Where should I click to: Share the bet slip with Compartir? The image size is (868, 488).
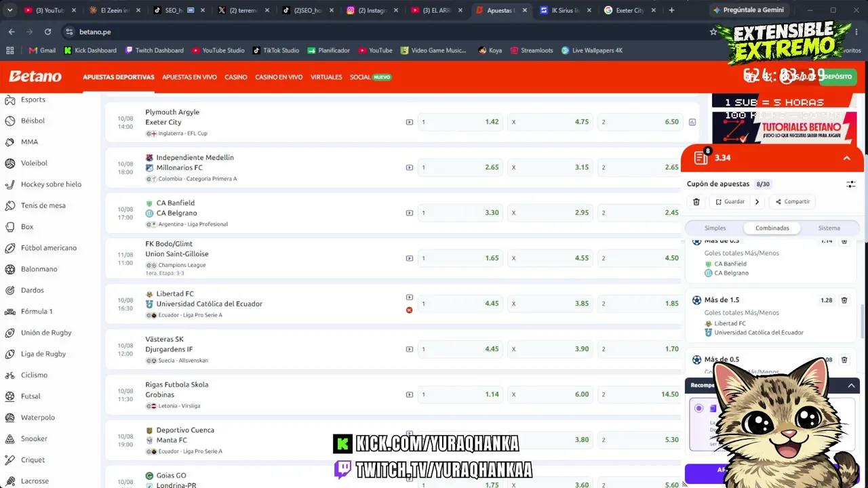point(793,201)
